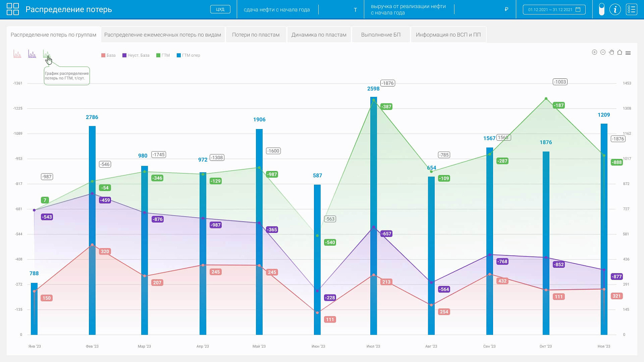Click the 2786 bar value for February
The image size is (644, 362).
click(92, 117)
